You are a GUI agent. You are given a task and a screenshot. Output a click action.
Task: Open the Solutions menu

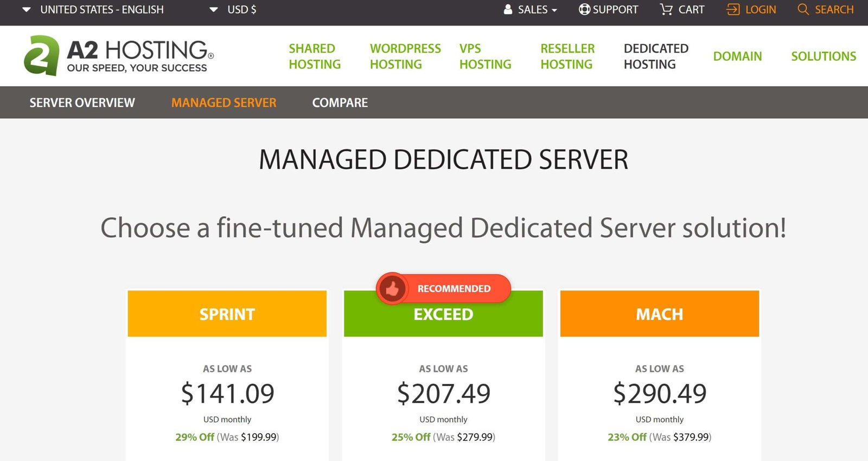coord(824,56)
